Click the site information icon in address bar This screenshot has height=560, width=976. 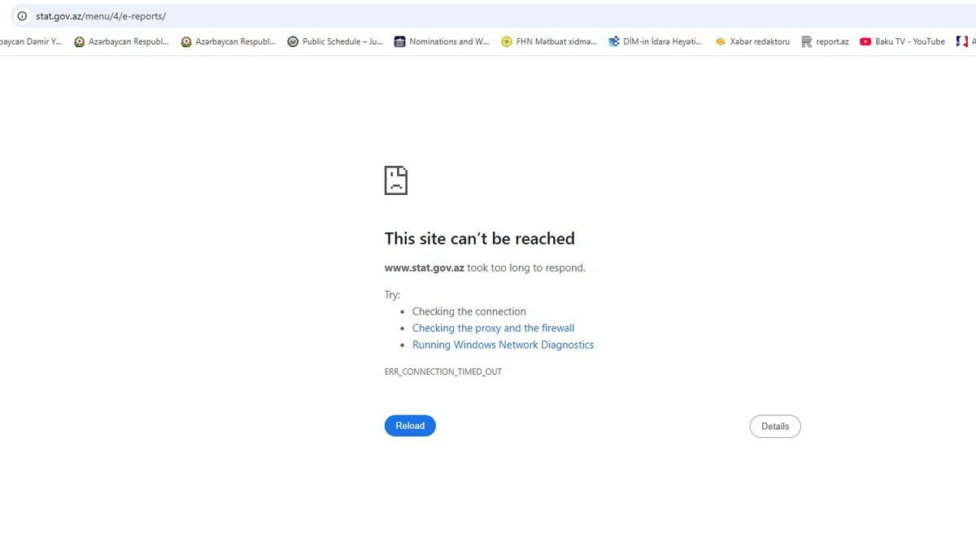(x=22, y=16)
